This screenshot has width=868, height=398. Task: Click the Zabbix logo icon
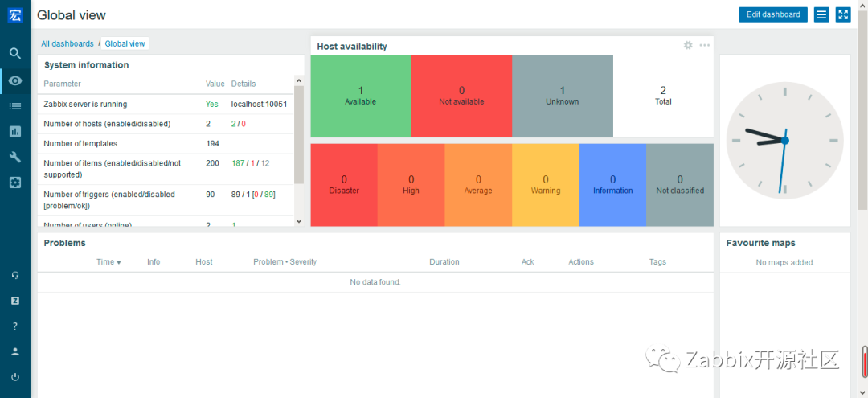15,15
